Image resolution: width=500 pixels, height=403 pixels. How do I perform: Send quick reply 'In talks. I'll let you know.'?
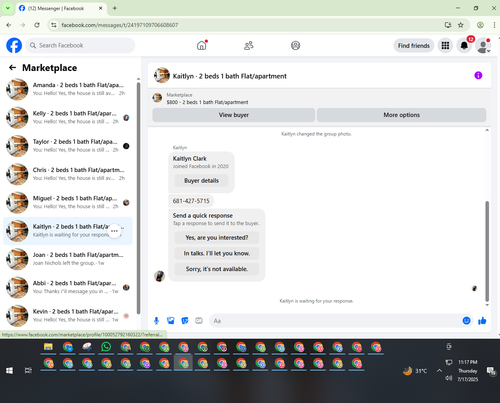coord(217,253)
